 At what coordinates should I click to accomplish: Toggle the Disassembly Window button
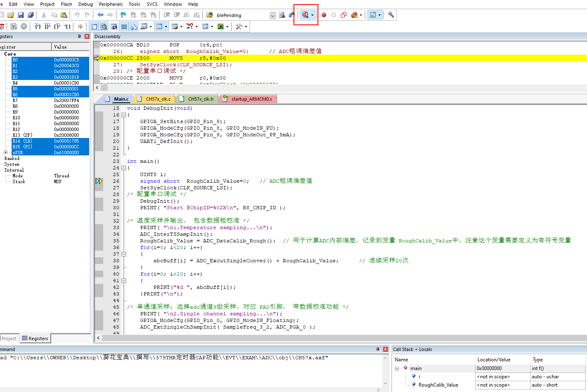tap(104, 27)
